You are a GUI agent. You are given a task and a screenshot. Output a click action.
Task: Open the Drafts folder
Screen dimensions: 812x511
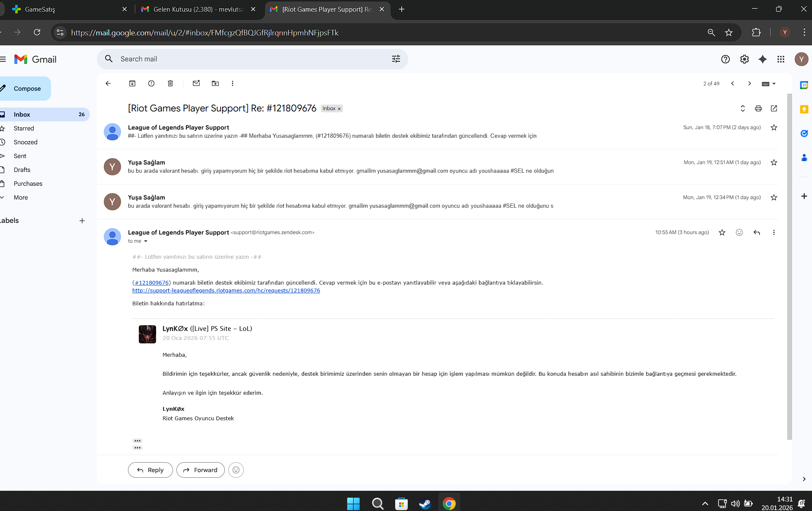[x=22, y=170]
